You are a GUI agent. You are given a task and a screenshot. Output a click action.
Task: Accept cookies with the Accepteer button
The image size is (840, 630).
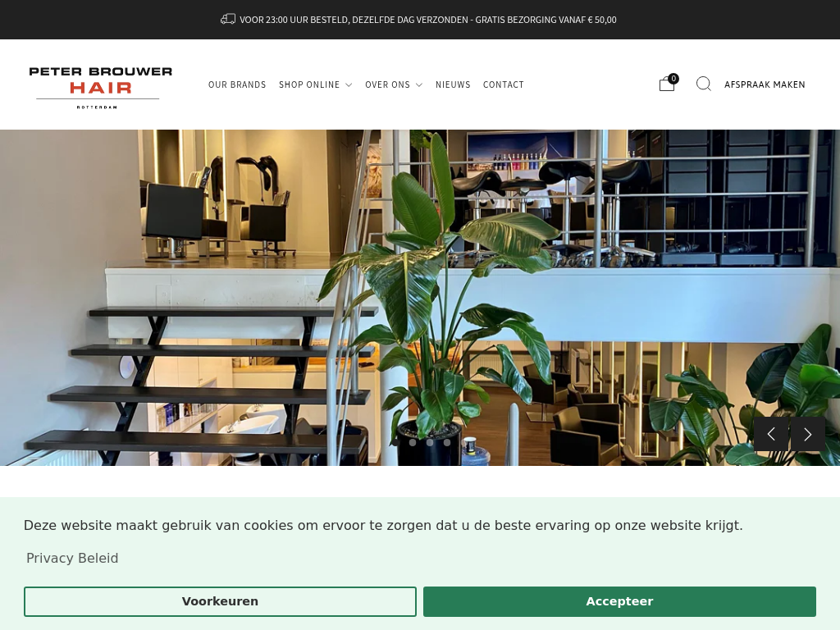[x=619, y=601]
